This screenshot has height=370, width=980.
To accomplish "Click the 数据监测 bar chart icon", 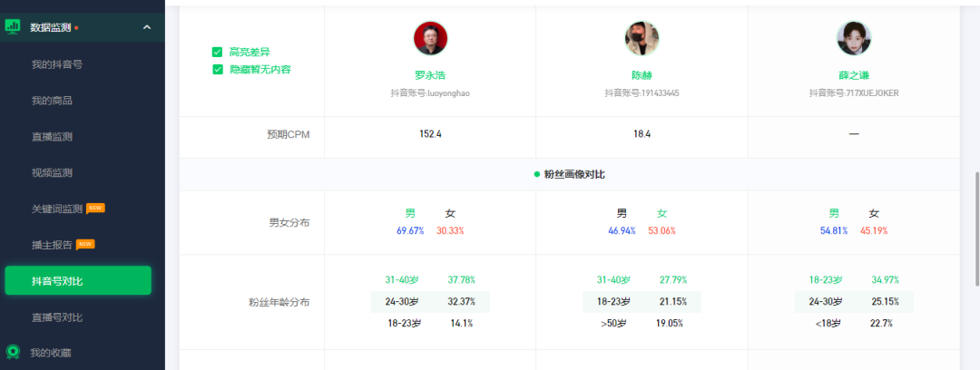I will click(x=12, y=27).
